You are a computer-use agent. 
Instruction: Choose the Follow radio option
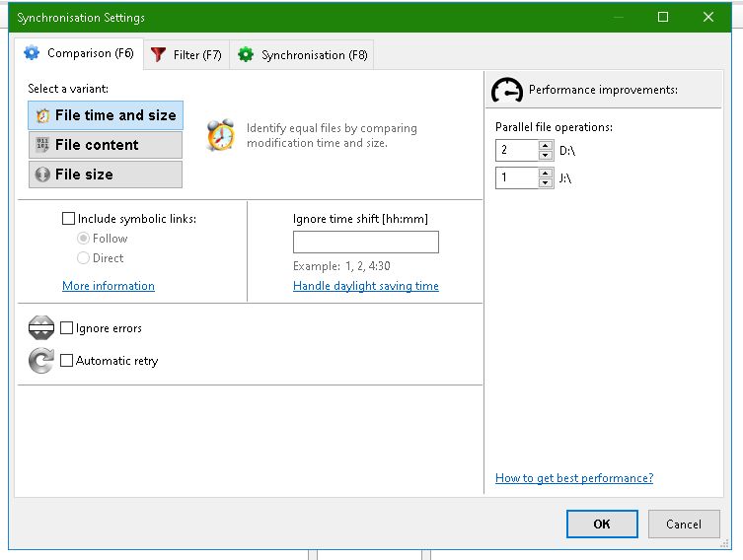[x=83, y=239]
